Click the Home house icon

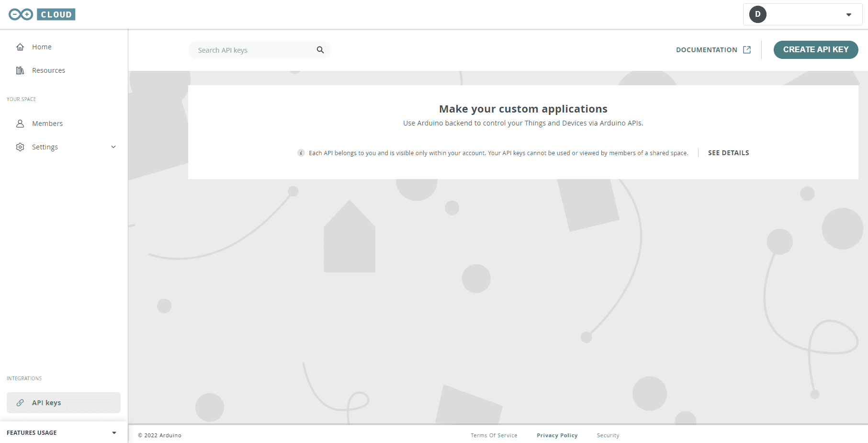tap(20, 47)
